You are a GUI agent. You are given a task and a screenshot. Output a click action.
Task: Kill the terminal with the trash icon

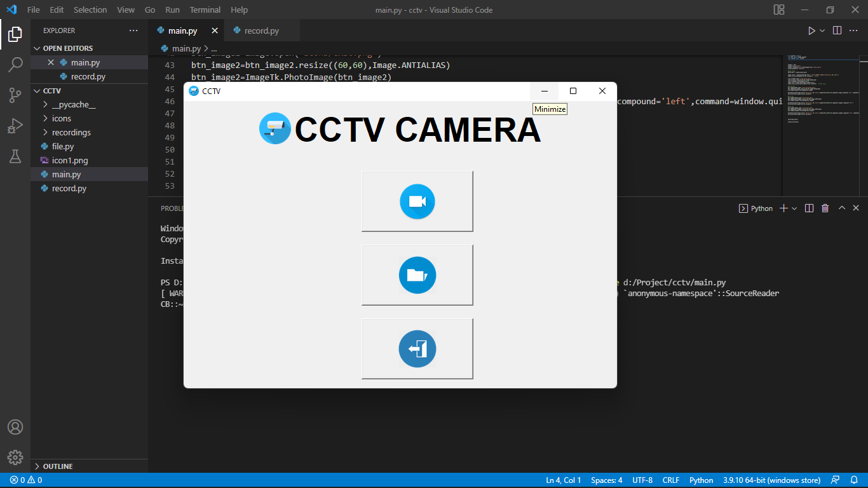point(825,208)
